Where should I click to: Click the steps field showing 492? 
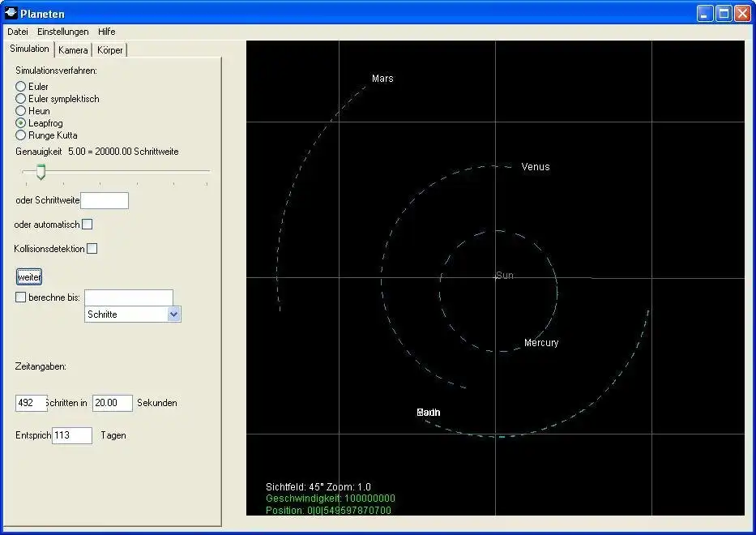pyautogui.click(x=31, y=403)
